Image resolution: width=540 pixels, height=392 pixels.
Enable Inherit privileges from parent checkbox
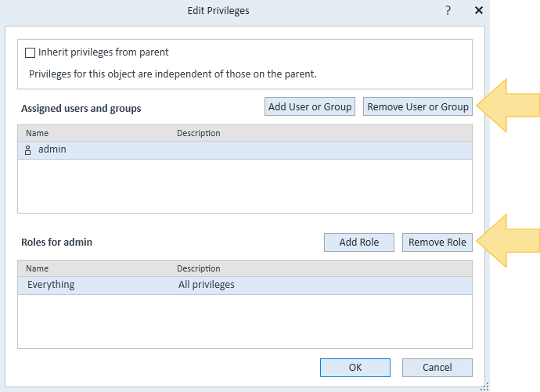click(x=31, y=53)
